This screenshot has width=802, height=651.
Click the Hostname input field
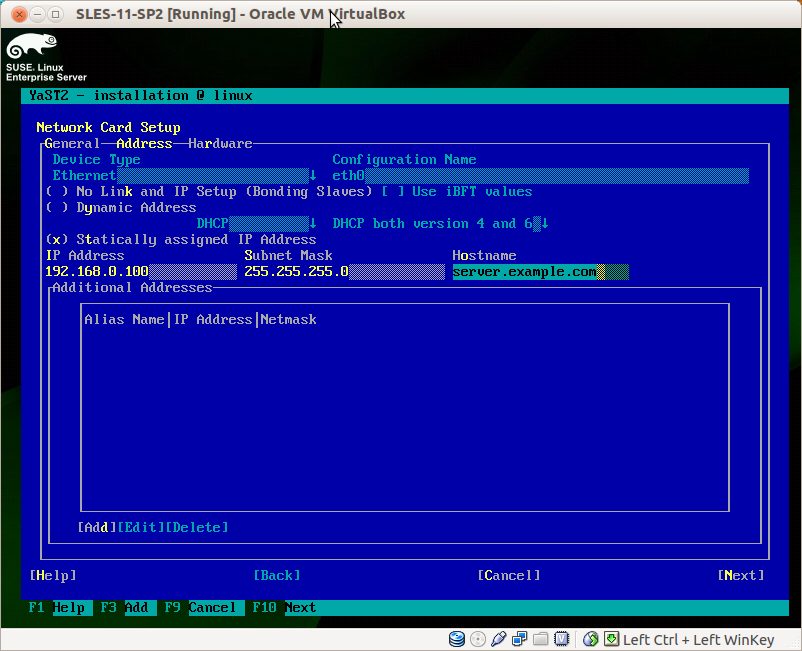pyautogui.click(x=541, y=272)
